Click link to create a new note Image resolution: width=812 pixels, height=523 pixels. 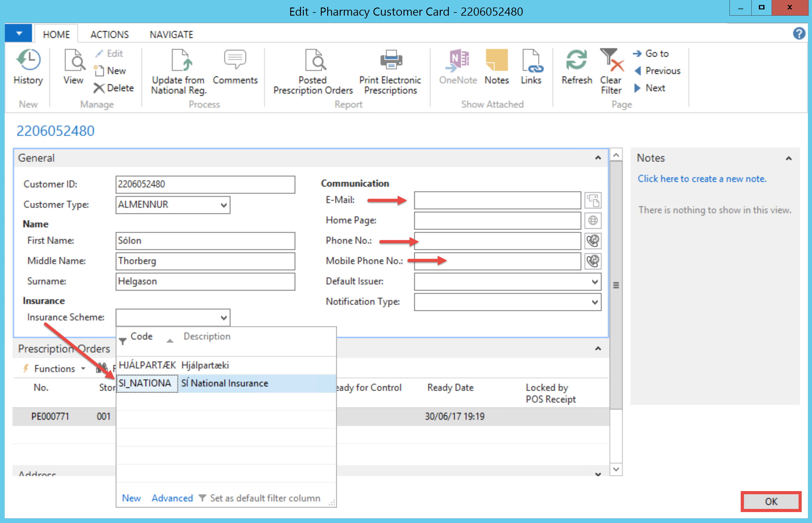pos(702,179)
